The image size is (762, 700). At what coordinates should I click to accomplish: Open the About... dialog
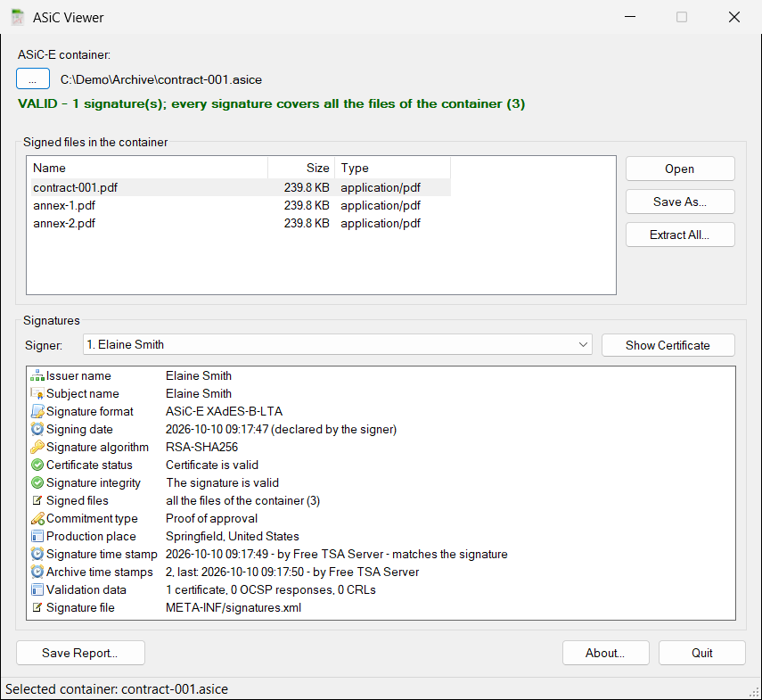pyautogui.click(x=605, y=653)
